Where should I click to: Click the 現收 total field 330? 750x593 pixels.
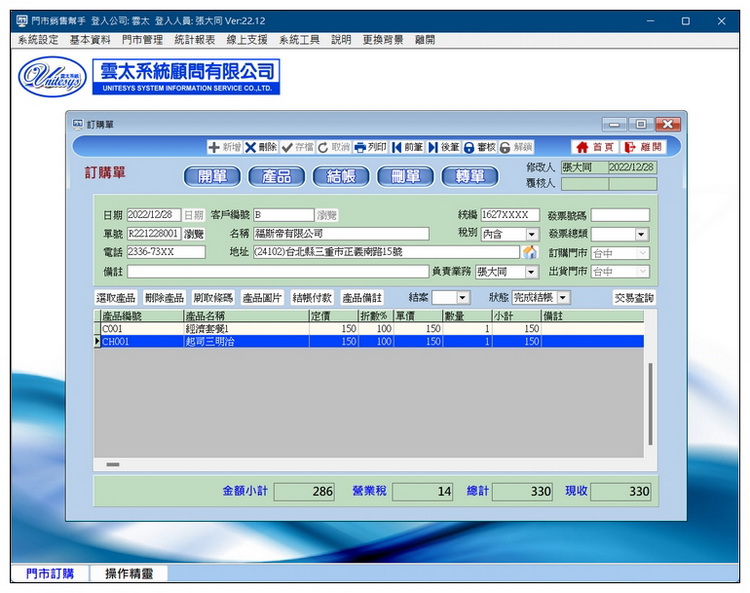[620, 491]
